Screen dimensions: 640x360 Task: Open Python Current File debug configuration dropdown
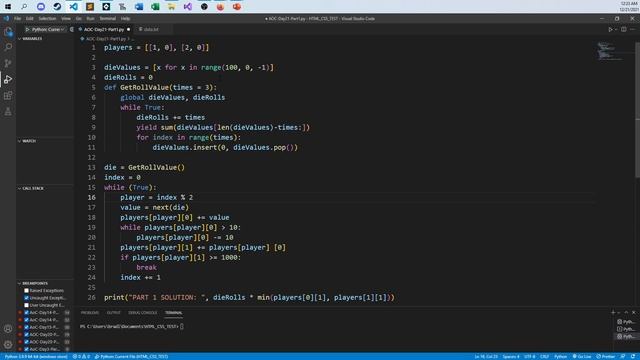pos(48,29)
